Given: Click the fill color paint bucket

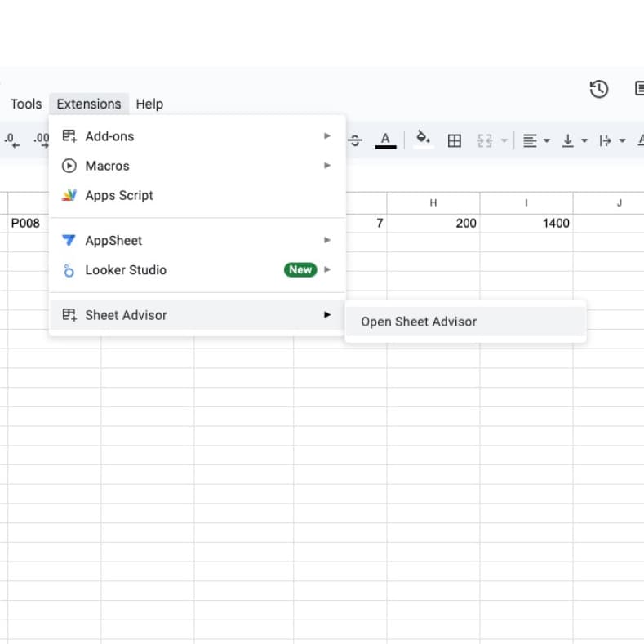Looking at the screenshot, I should point(423,140).
